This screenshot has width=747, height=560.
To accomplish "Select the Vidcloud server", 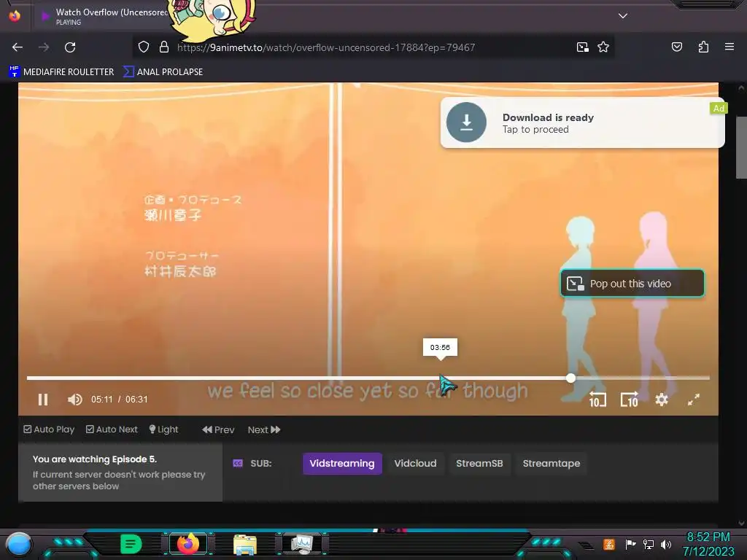I will (415, 463).
